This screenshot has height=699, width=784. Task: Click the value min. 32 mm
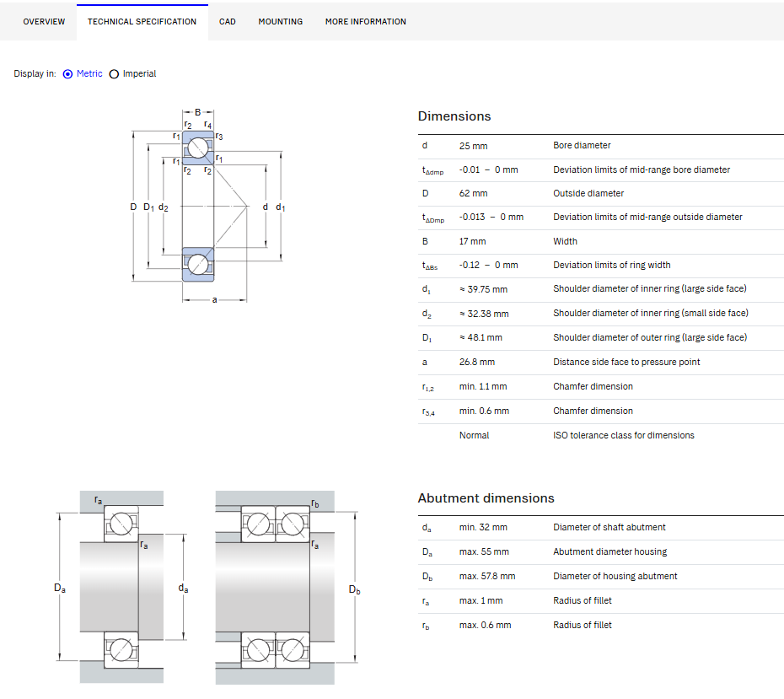click(483, 528)
